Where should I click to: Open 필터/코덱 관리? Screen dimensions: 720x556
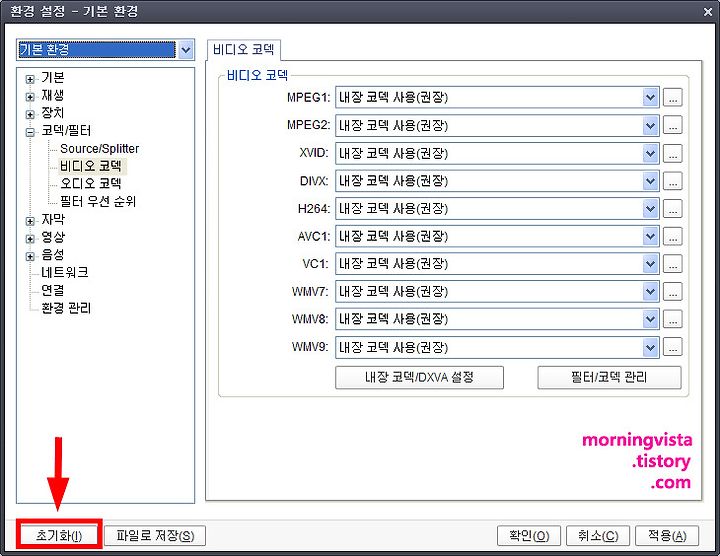[609, 377]
